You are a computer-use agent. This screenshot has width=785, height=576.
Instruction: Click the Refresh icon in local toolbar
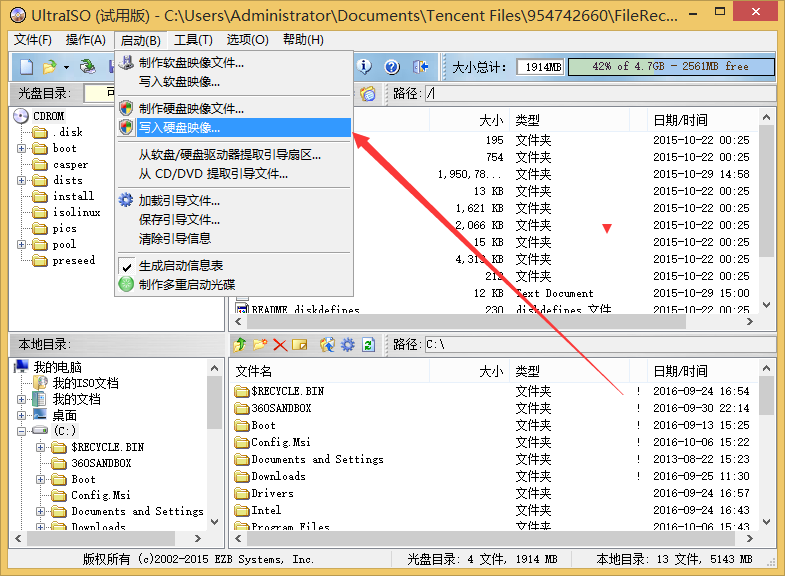[368, 345]
